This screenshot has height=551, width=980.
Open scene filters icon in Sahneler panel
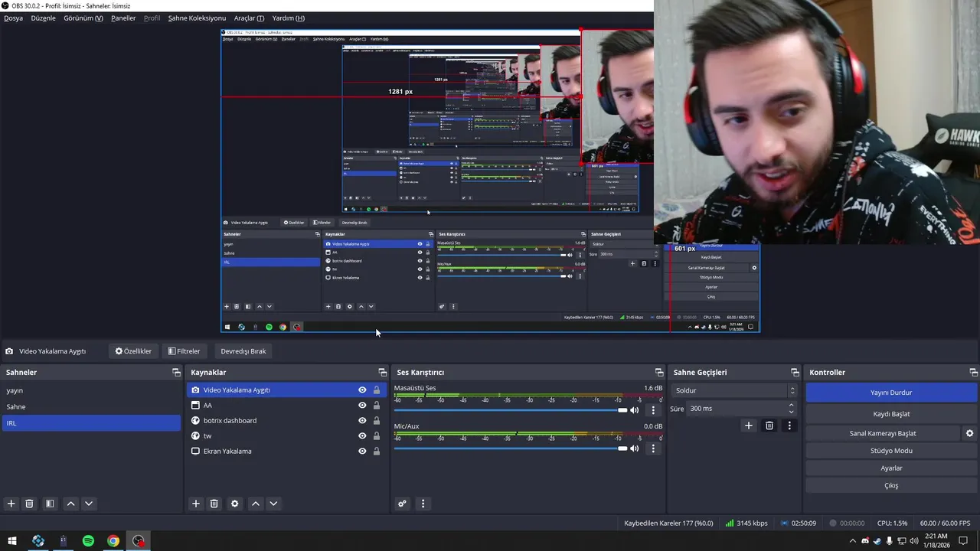point(50,504)
